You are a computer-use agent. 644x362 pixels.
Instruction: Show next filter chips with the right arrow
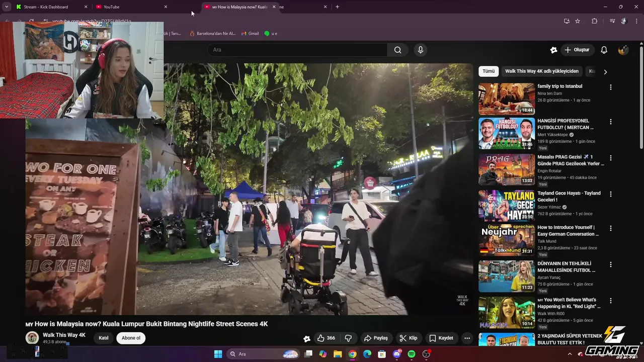pos(605,71)
